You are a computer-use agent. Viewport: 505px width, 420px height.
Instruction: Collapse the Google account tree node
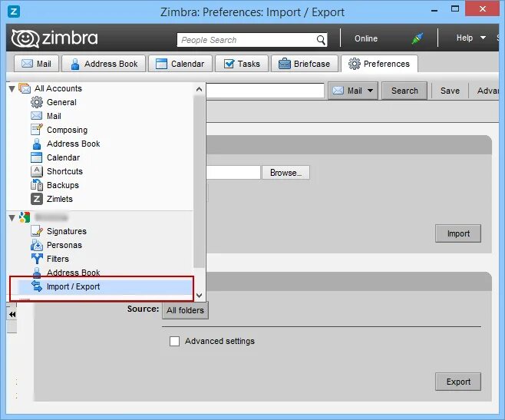tap(12, 218)
